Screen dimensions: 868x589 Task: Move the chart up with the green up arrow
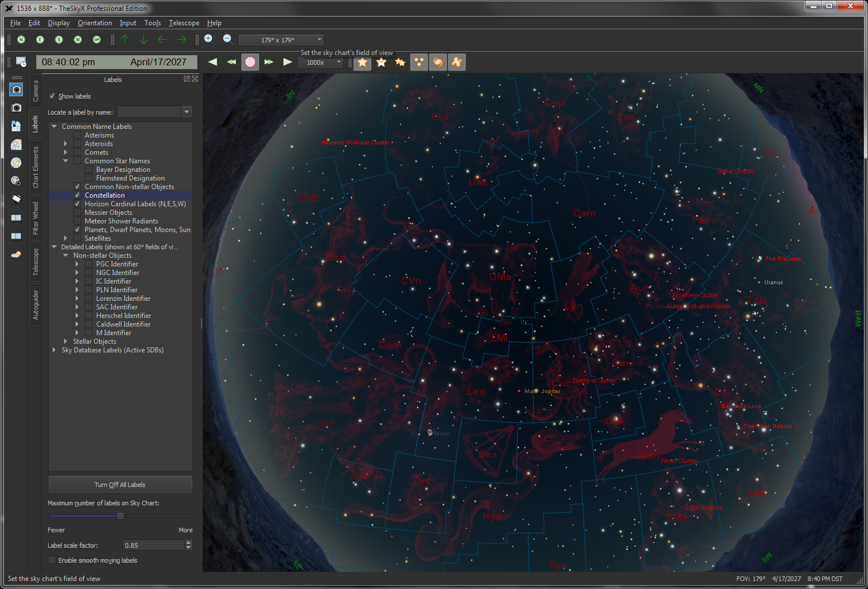point(125,40)
